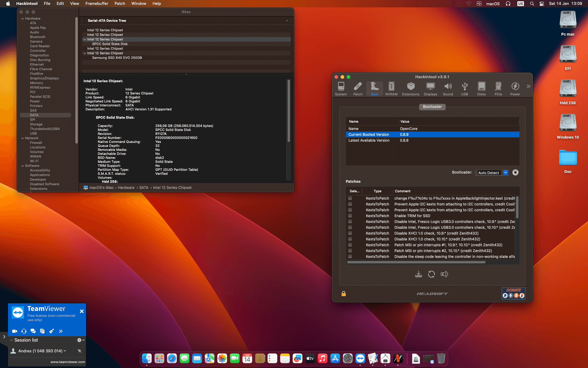Image resolution: width=588 pixels, height=368 pixels.
Task: Click the rename icon below the patches list
Action: click(x=444, y=274)
